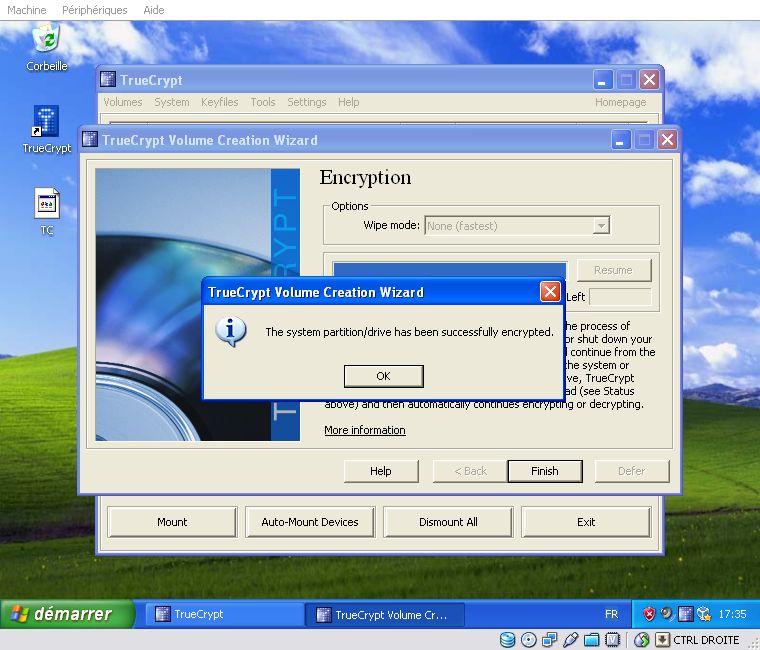Screen dimensions: 760x650
Task: Open the VirtualBox Machine menu
Action: (27, 10)
